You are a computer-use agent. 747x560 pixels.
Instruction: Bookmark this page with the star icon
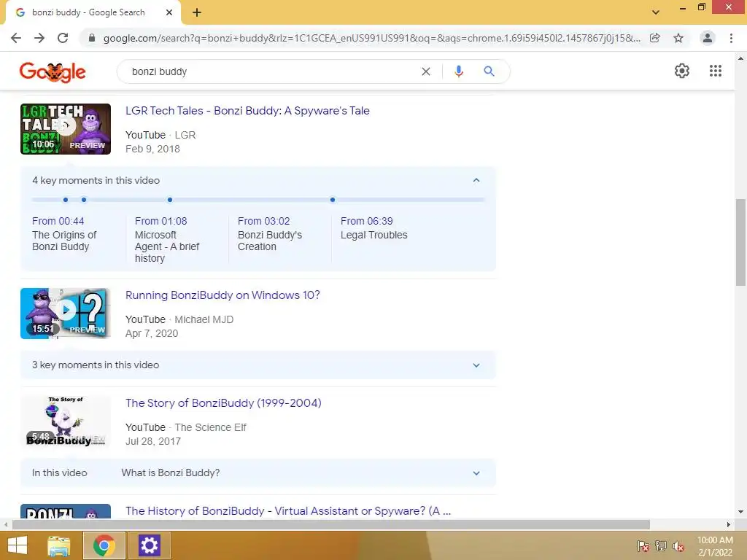678,38
